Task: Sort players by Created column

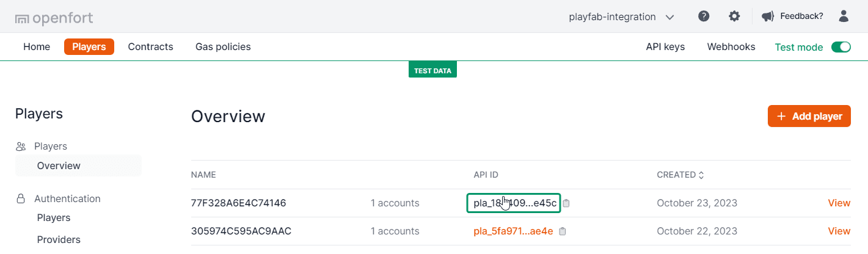Action: (x=680, y=175)
